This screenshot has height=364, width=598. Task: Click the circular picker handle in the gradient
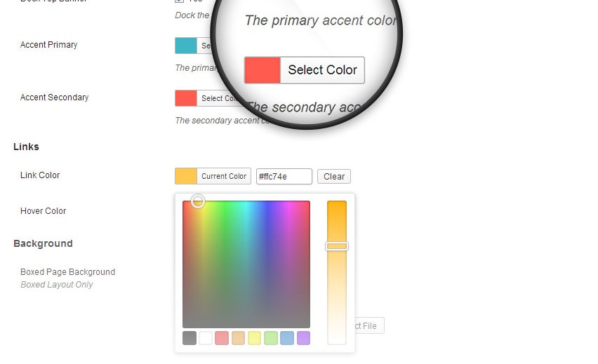pyautogui.click(x=198, y=201)
